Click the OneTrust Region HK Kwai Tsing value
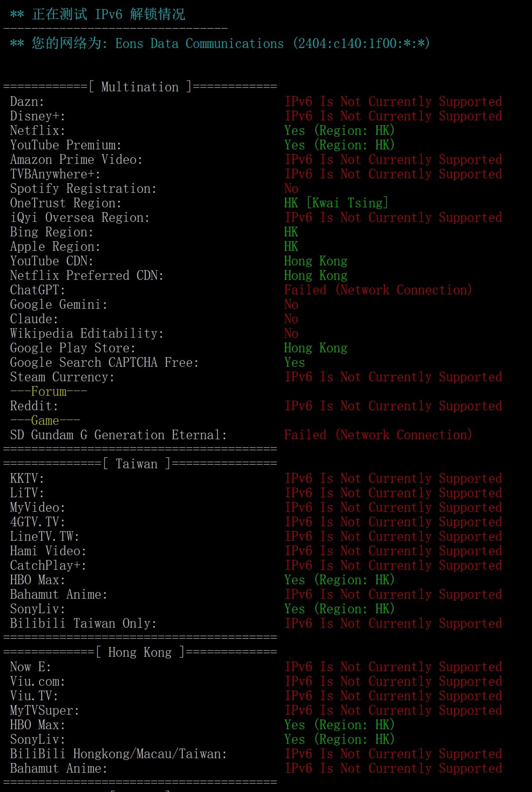Image resolution: width=532 pixels, height=792 pixels. pos(336,203)
